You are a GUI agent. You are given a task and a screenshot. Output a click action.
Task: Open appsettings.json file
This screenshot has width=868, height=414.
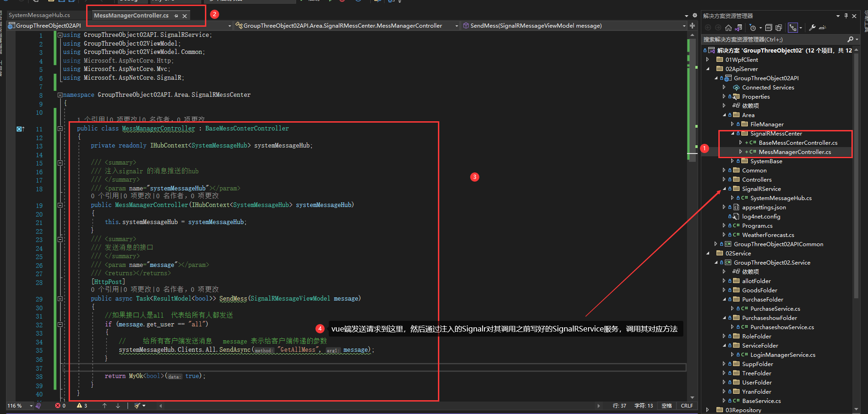click(x=764, y=207)
